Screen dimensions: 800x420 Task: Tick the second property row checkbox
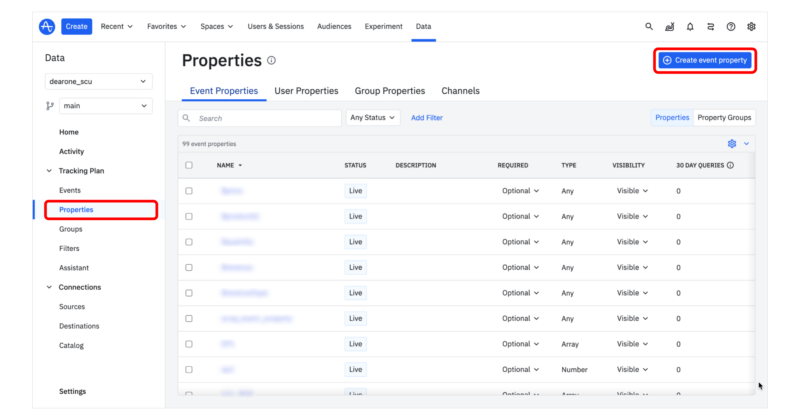189,216
